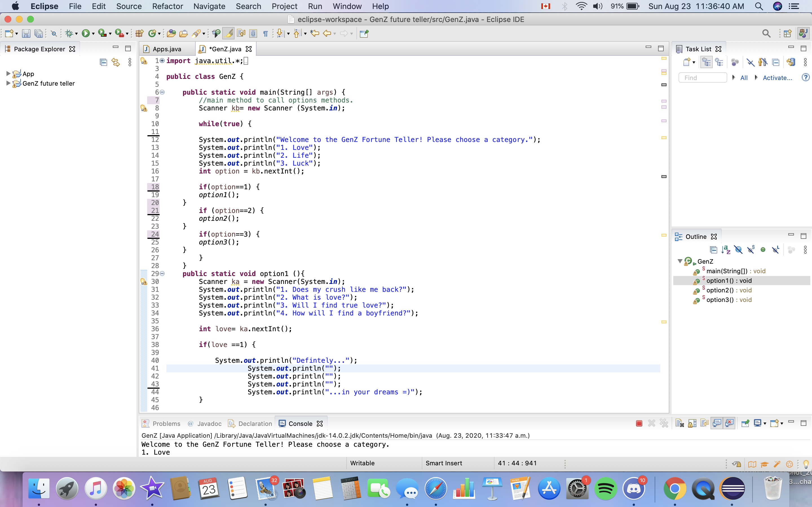Screen dimensions: 812x507
Task: Click the Open Type icon in toolbar
Action: pyautogui.click(x=171, y=33)
